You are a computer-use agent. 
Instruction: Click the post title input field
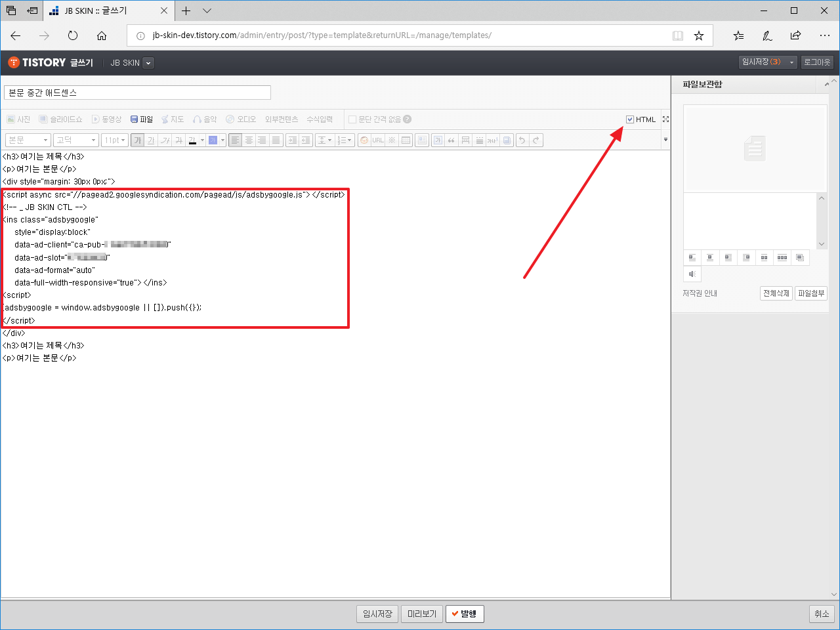(x=137, y=93)
